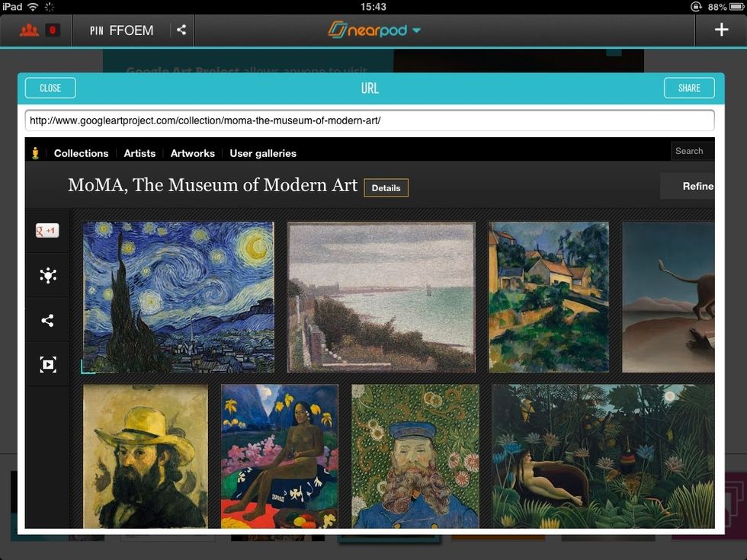Open the straw hat self-portrait thumbnail
The image size is (747, 560).
pyautogui.click(x=146, y=456)
